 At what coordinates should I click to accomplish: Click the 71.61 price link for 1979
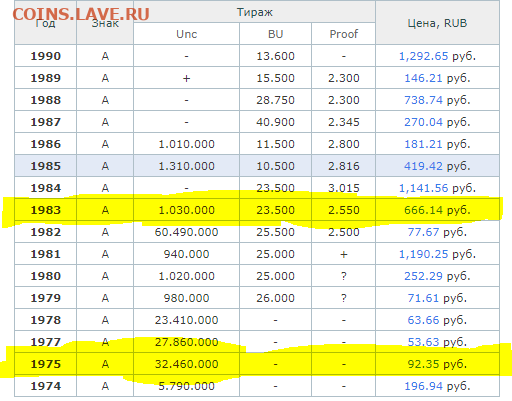coord(423,298)
